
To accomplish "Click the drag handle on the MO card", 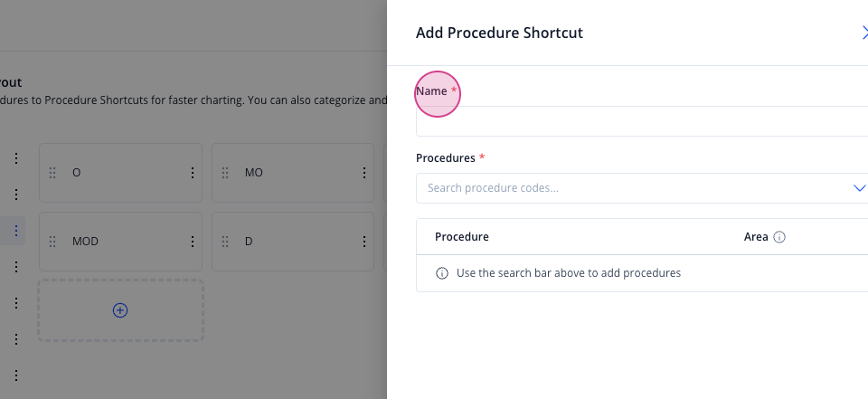I will pos(225,173).
